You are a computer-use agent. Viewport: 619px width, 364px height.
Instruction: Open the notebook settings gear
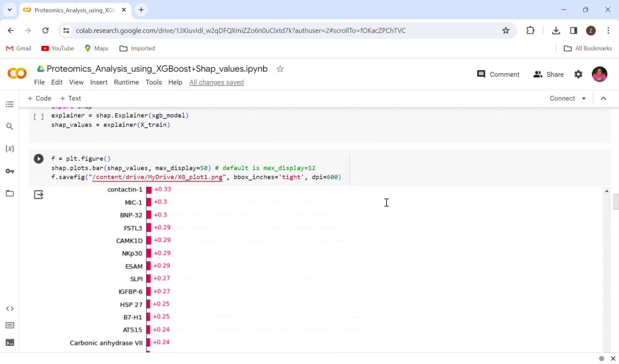578,74
